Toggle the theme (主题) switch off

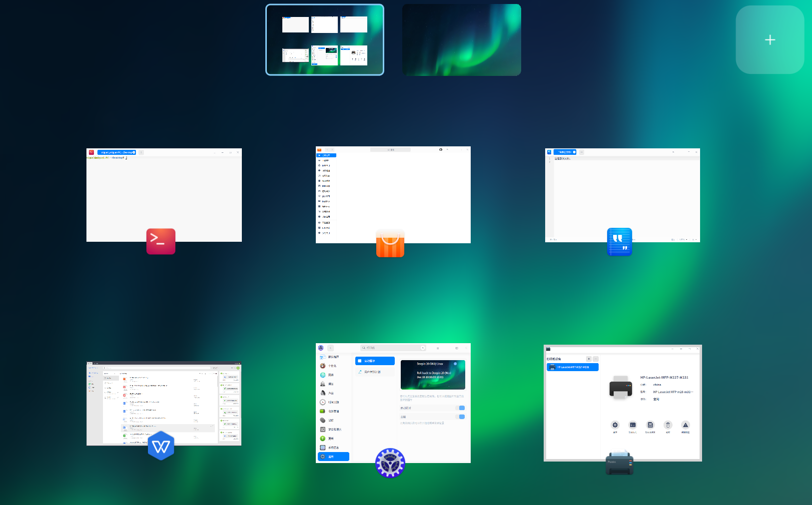(x=460, y=417)
